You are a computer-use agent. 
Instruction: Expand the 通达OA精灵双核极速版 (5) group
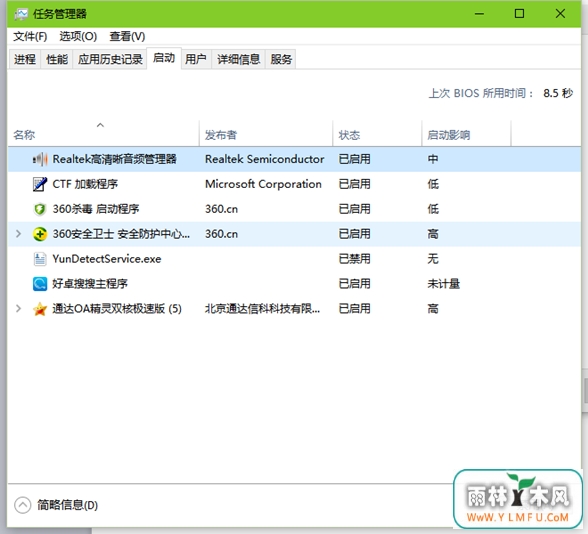(x=18, y=309)
